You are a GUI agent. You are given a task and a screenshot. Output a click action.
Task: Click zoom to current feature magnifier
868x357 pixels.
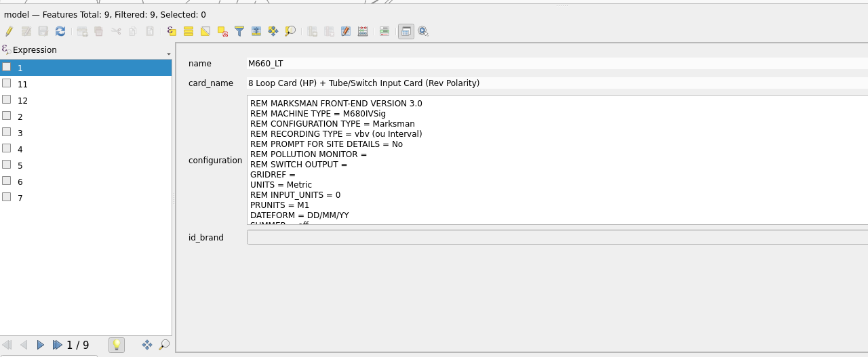[164, 345]
